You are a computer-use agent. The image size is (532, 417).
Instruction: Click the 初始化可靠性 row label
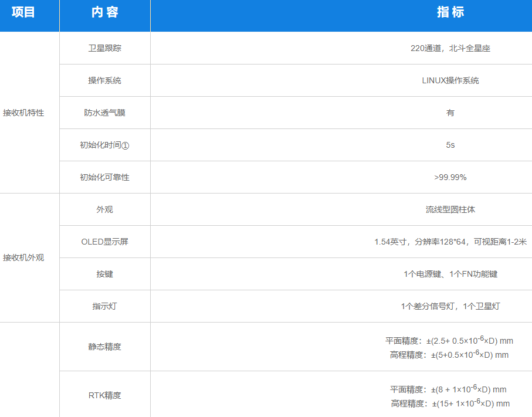(x=104, y=177)
